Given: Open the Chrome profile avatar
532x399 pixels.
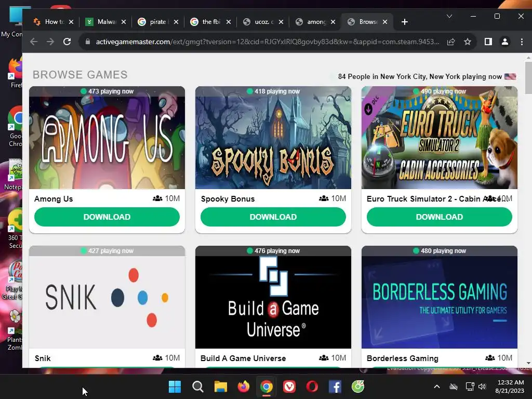Looking at the screenshot, I should 505,42.
